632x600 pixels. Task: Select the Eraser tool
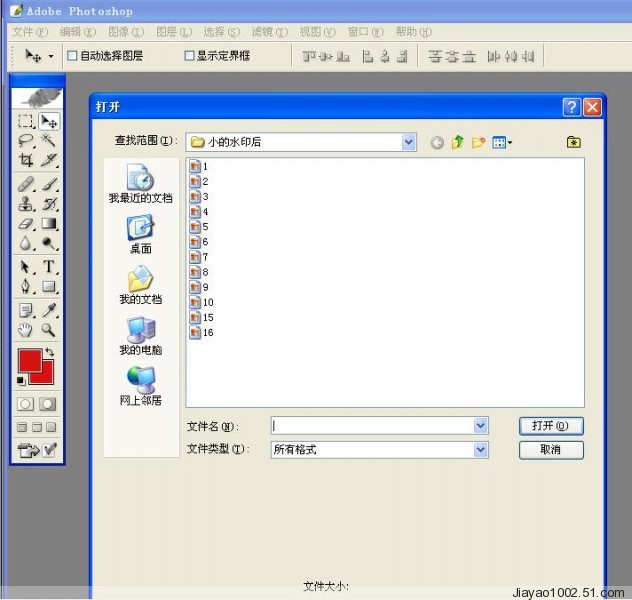click(x=26, y=224)
